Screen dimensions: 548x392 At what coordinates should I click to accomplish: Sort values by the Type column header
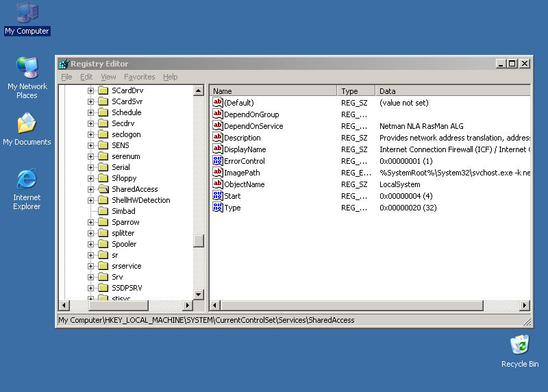[356, 91]
